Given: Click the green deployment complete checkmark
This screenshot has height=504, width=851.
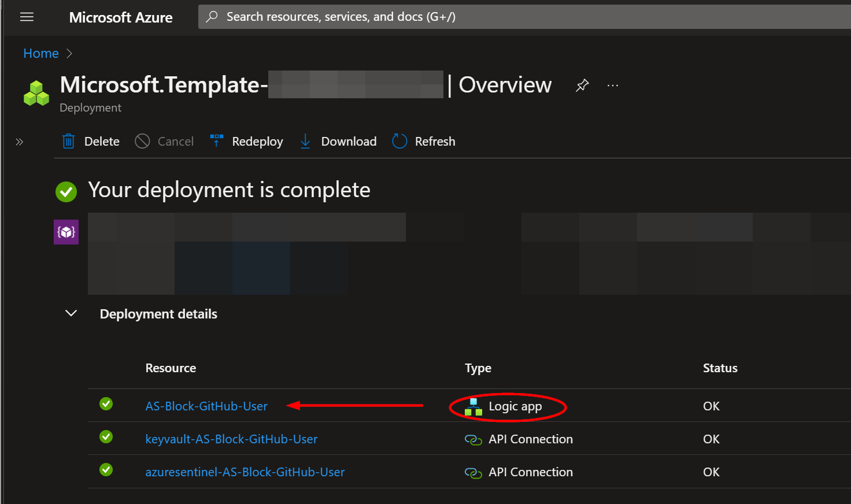Looking at the screenshot, I should [x=66, y=191].
